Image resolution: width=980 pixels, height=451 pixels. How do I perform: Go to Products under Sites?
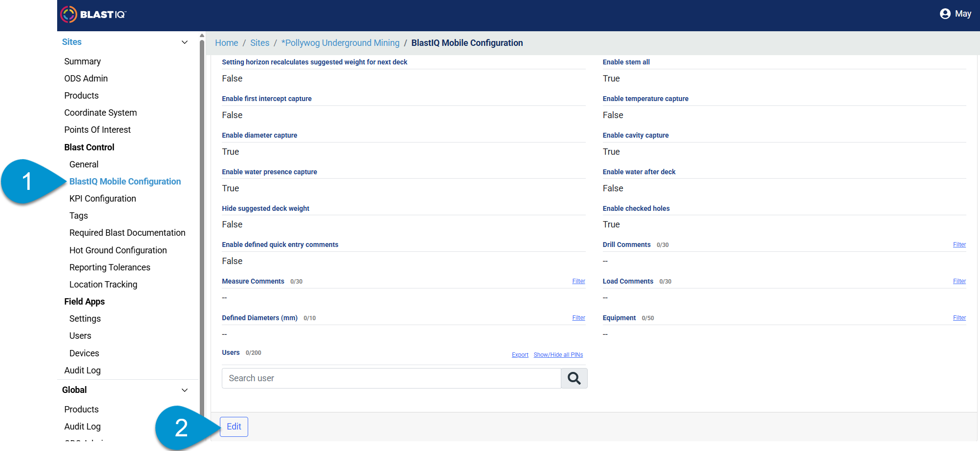point(82,96)
